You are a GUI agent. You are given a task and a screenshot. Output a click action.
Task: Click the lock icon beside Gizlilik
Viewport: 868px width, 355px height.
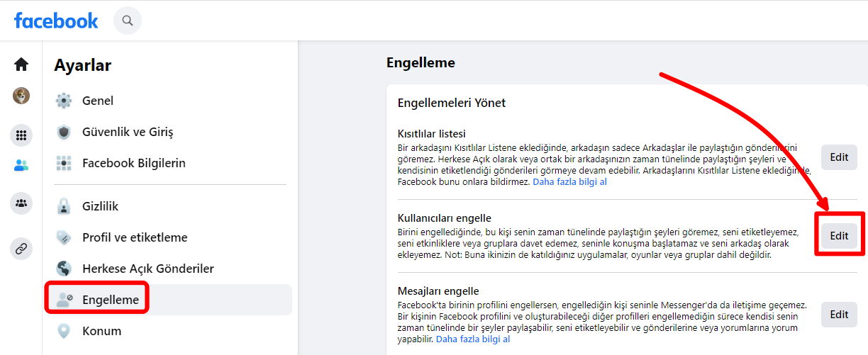64,206
